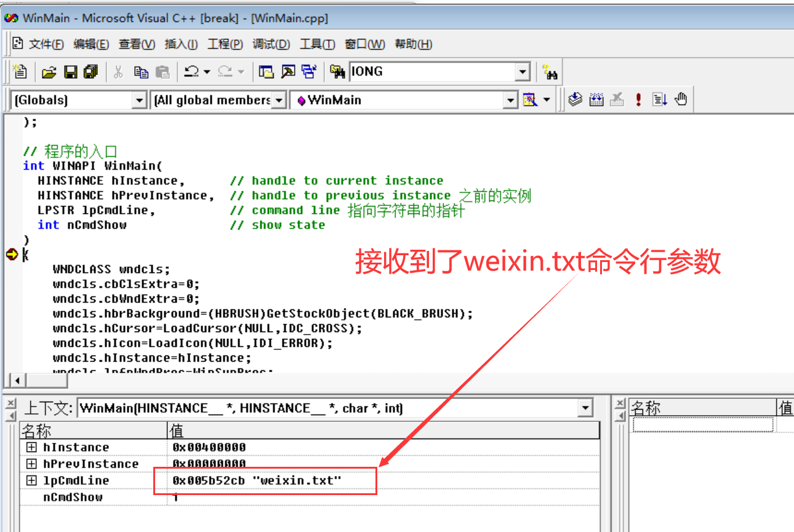Click the 名称 column header in Variables
Screen dimensions: 794x532
tap(94, 430)
